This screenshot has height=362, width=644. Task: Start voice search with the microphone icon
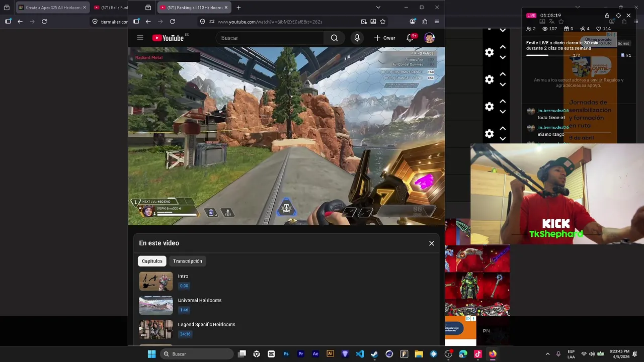point(357,38)
